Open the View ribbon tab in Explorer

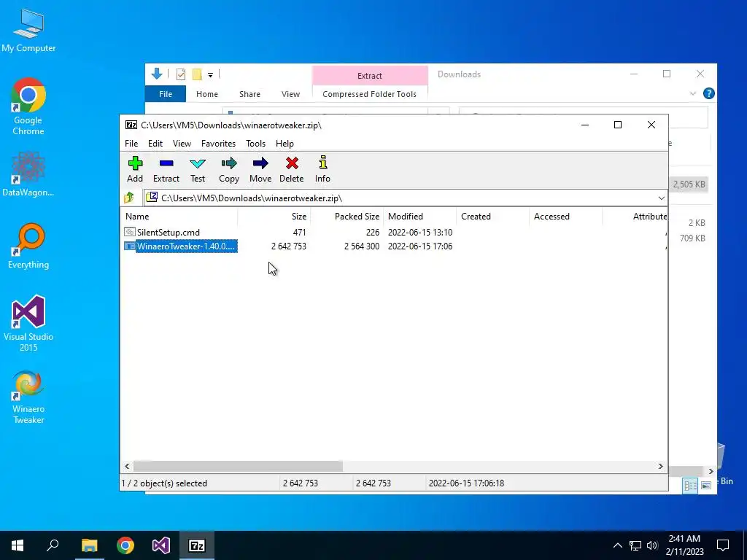click(290, 94)
